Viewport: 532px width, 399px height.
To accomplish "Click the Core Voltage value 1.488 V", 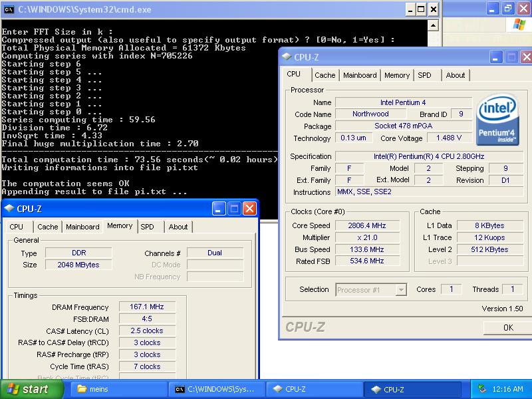I will [x=449, y=138].
